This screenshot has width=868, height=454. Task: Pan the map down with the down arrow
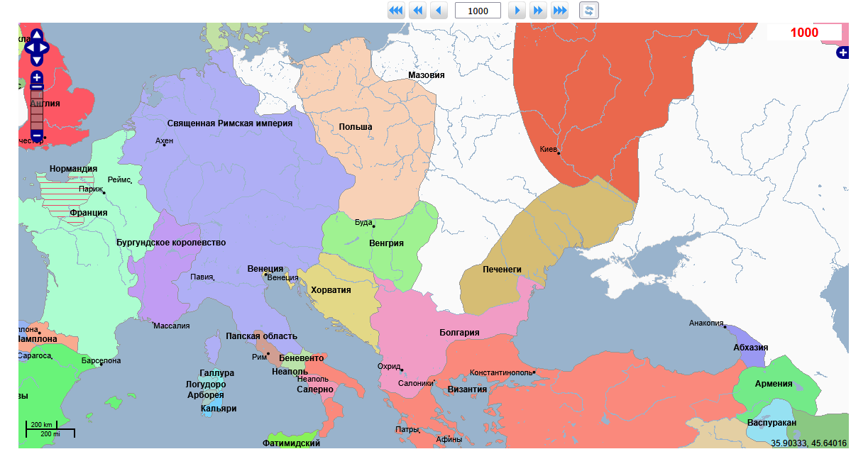(x=37, y=60)
